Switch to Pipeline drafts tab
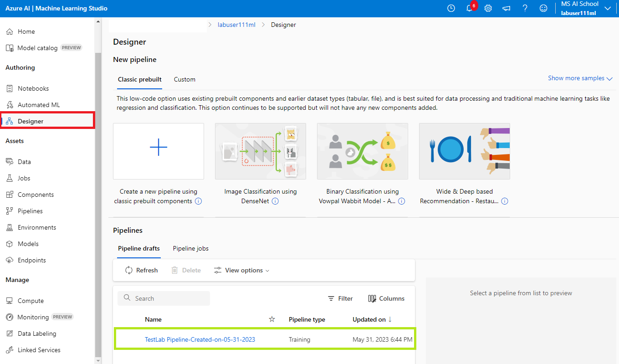 (x=139, y=248)
